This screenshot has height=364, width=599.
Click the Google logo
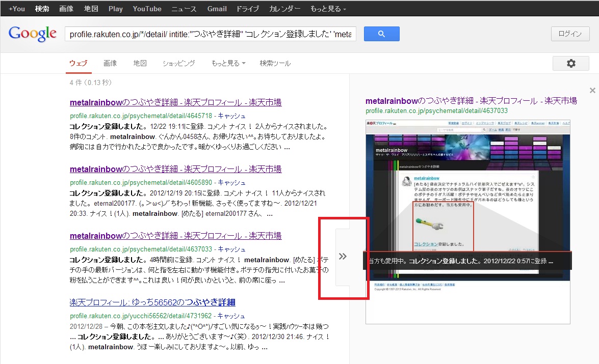[x=33, y=34]
